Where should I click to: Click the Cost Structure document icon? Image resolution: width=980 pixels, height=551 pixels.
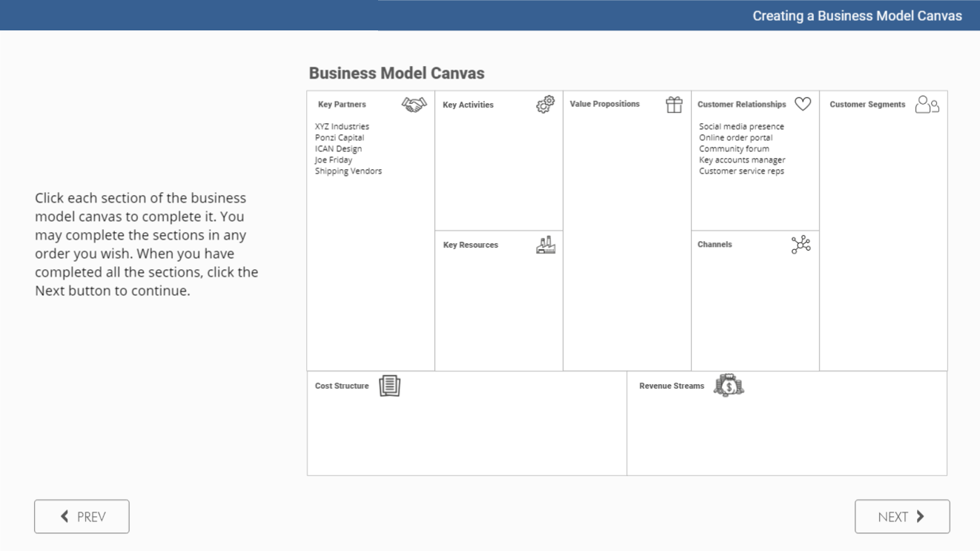point(389,386)
